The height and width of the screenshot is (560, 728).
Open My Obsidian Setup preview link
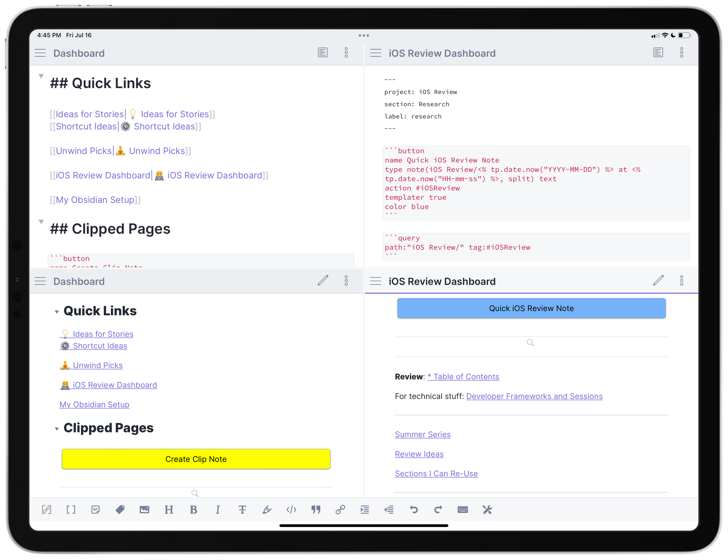pyautogui.click(x=95, y=404)
